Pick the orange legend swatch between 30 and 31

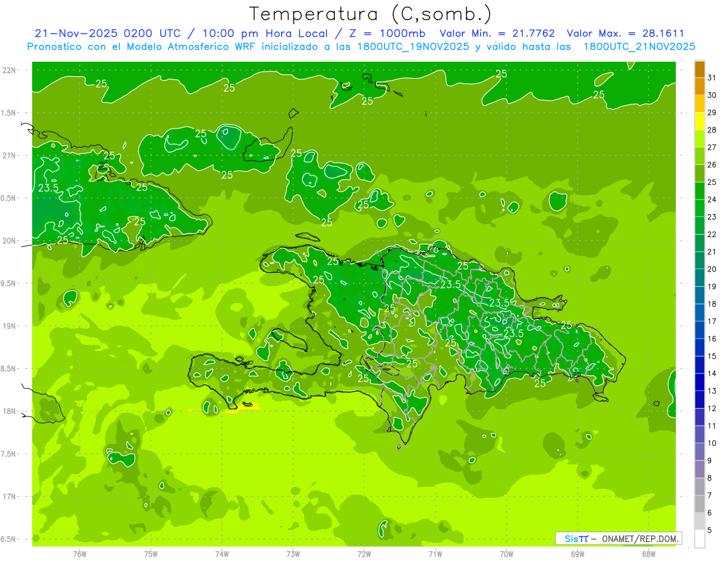pos(699,86)
